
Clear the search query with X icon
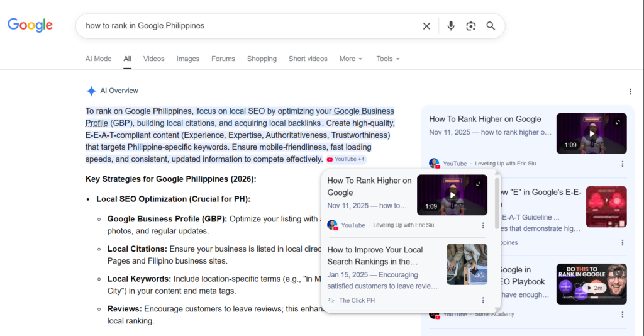pyautogui.click(x=426, y=26)
